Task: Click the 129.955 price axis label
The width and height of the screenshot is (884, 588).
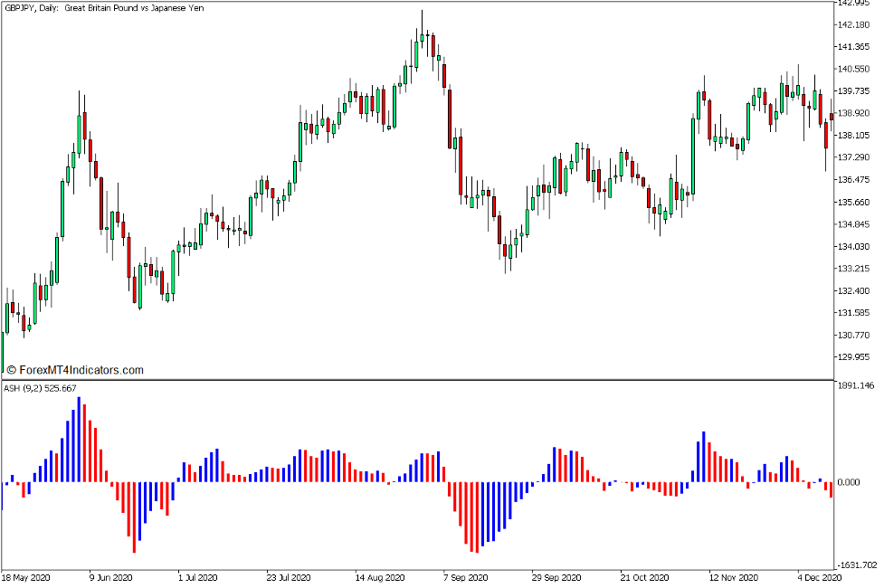Action: pos(857,357)
